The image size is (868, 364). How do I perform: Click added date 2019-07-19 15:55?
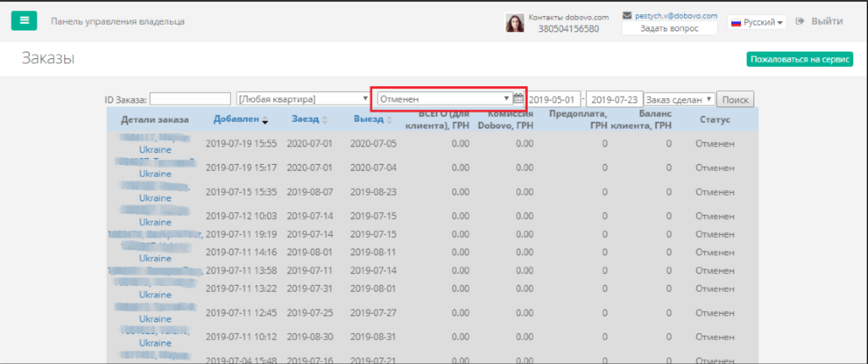(x=241, y=143)
